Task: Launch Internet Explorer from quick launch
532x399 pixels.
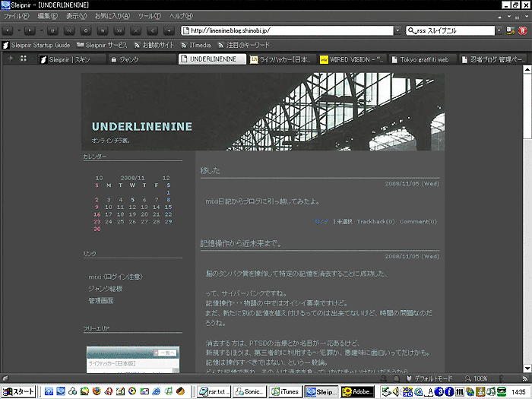Action: pyautogui.click(x=156, y=391)
